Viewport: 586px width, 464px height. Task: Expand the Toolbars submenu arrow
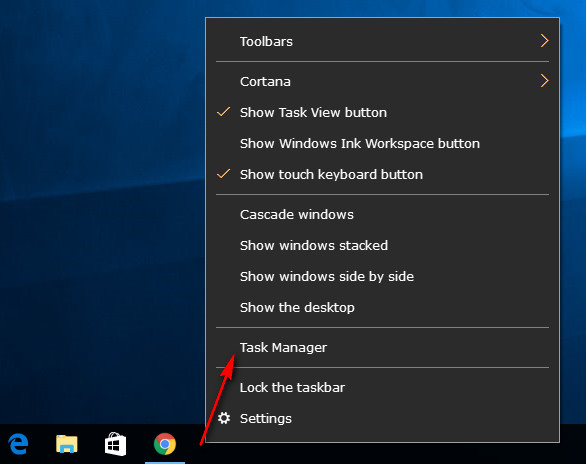(x=545, y=41)
